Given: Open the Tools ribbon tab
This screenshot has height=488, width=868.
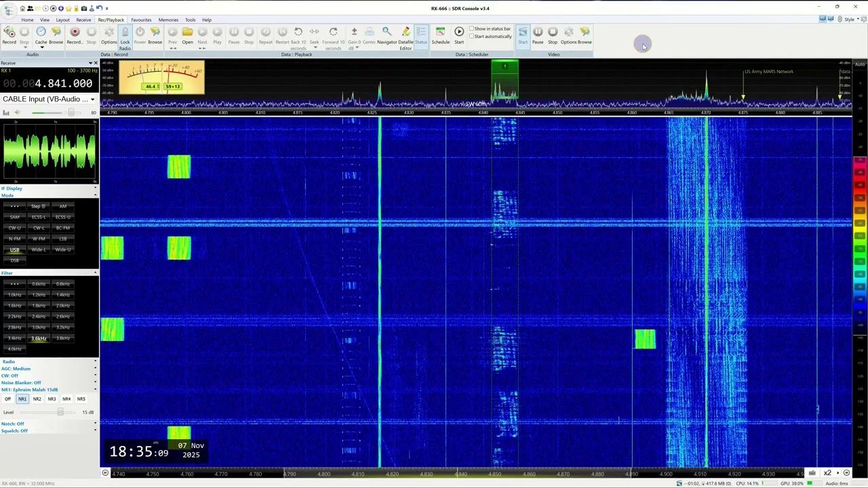Looking at the screenshot, I should point(191,20).
